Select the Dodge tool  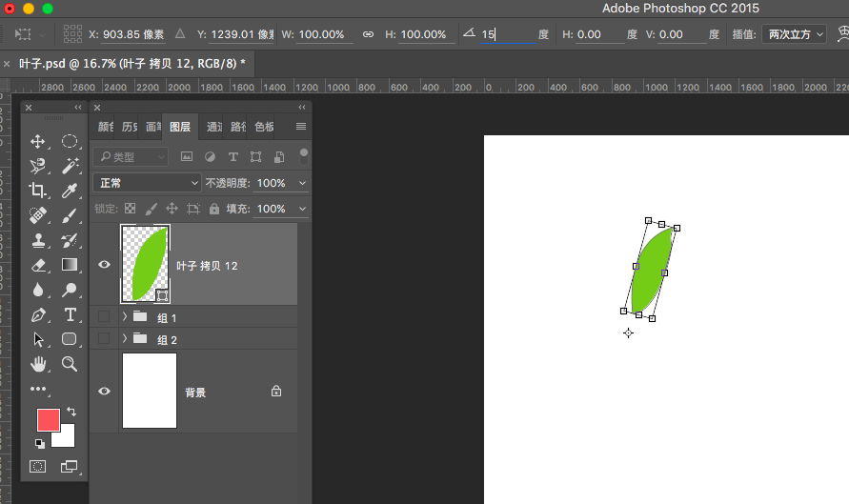pos(70,290)
